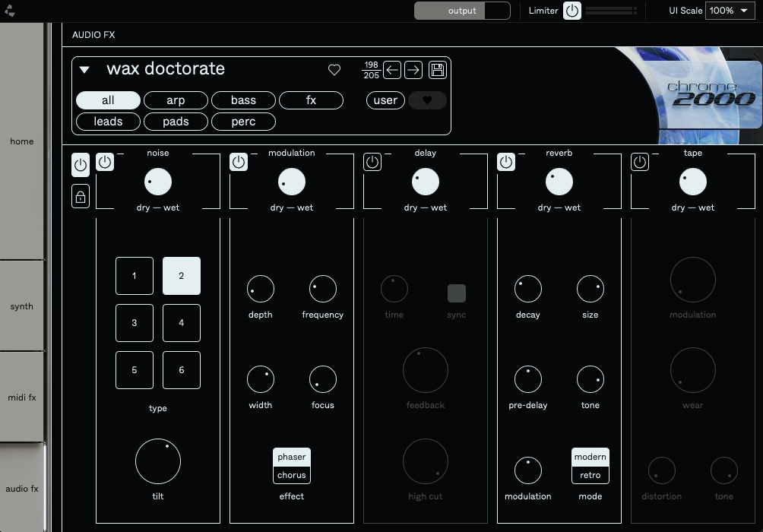Click the modulation depth knob
Image resolution: width=763 pixels, height=532 pixels.
coord(261,289)
